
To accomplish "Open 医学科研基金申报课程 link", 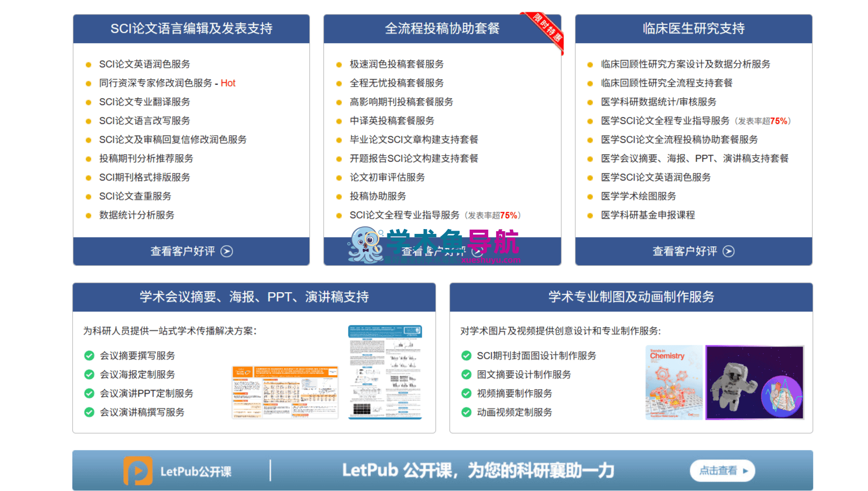I will pyautogui.click(x=648, y=215).
